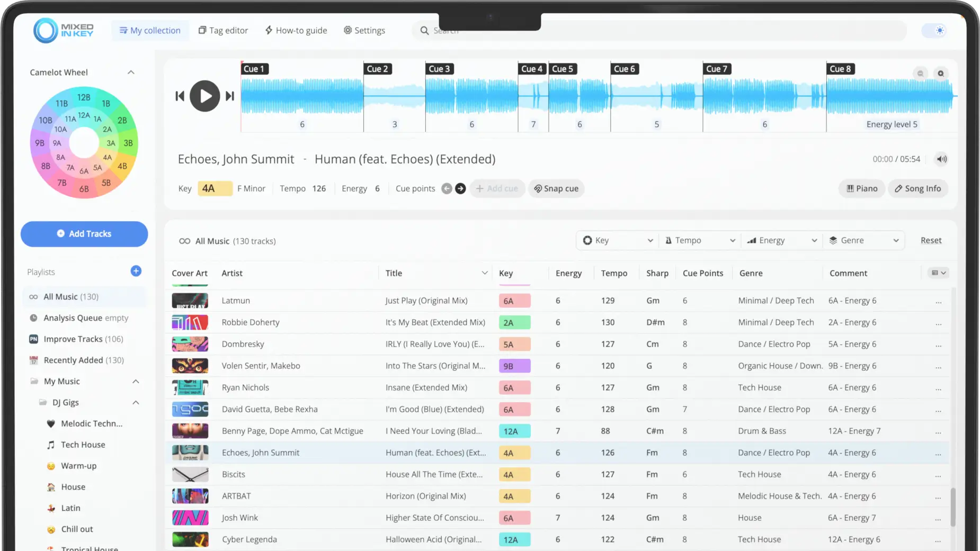This screenshot has width=980, height=551.
Task: Go to the previous cue point arrow
Action: (x=447, y=188)
